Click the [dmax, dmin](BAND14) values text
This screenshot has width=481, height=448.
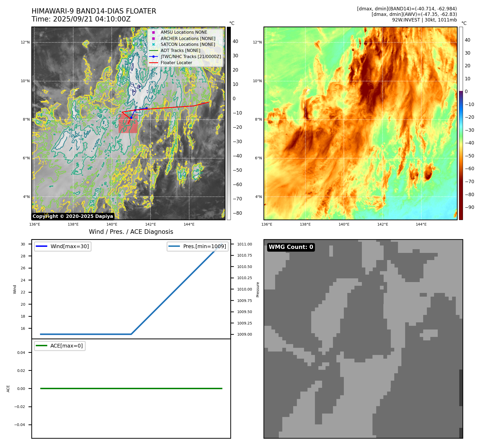click(407, 9)
